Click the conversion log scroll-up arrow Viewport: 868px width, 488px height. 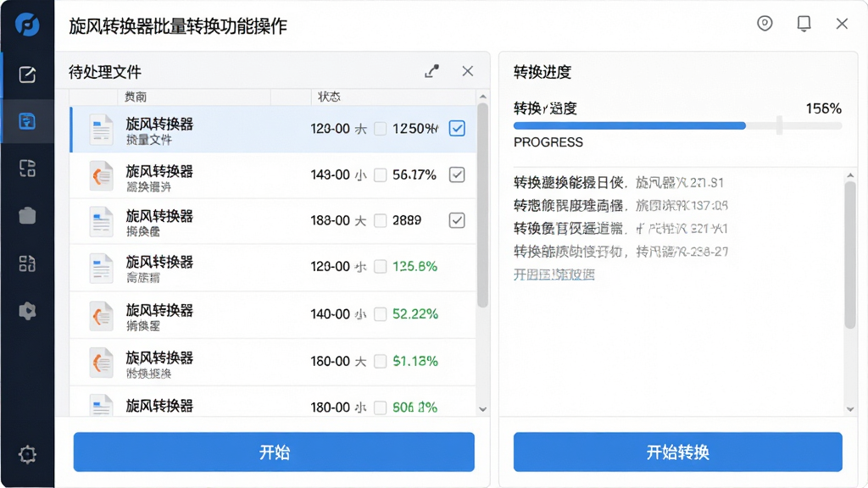(850, 175)
